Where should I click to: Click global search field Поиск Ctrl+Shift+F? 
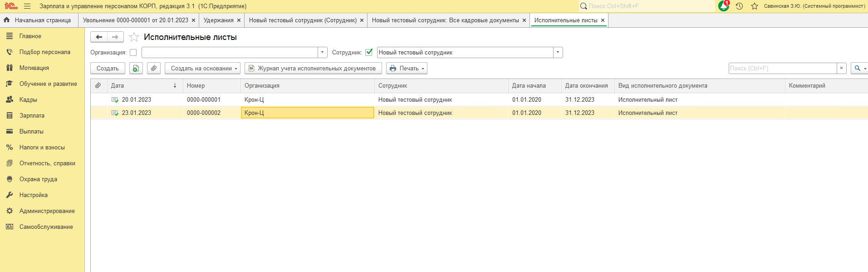(x=647, y=6)
